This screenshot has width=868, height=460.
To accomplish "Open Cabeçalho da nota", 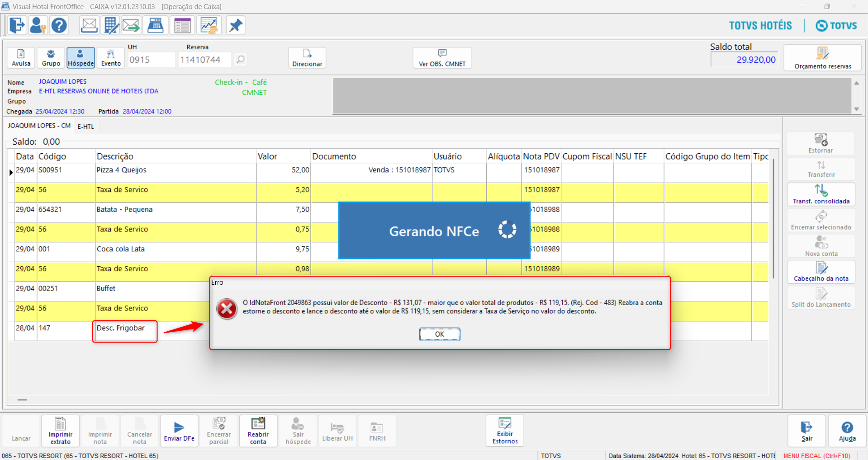I will [821, 272].
